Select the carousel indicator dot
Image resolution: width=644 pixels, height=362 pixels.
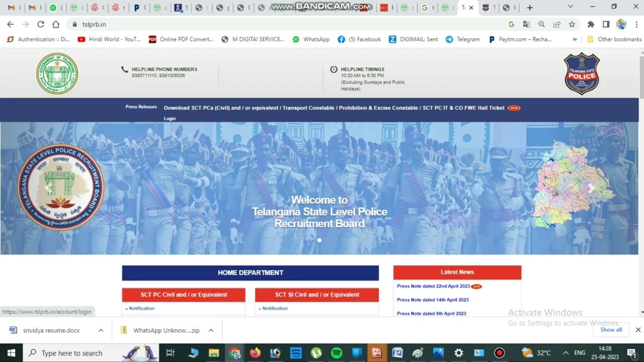(319, 240)
